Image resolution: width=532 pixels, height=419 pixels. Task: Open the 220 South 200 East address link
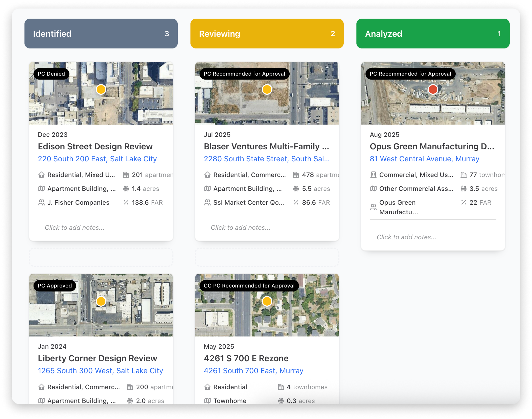coord(97,159)
